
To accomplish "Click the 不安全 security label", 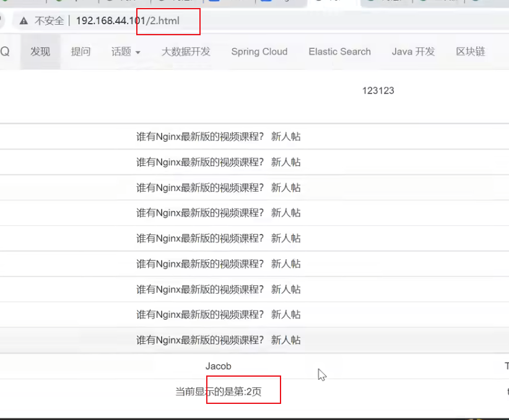I will [x=50, y=21].
